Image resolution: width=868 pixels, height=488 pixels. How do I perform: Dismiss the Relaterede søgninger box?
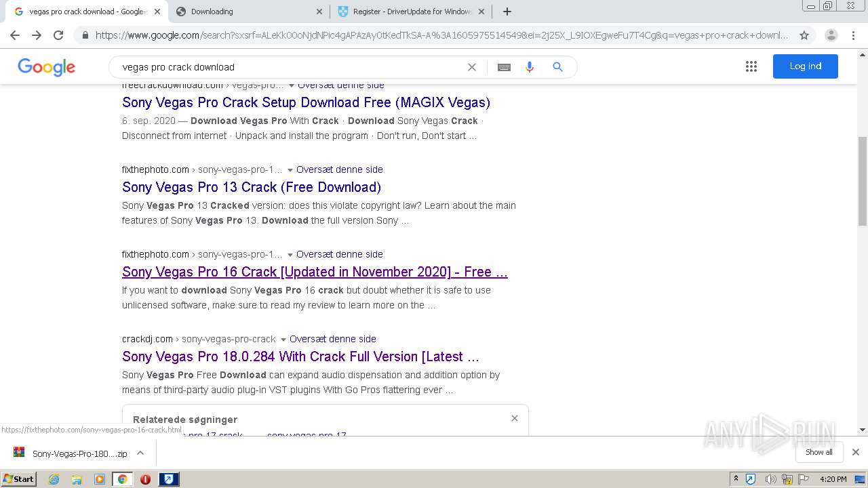click(515, 418)
